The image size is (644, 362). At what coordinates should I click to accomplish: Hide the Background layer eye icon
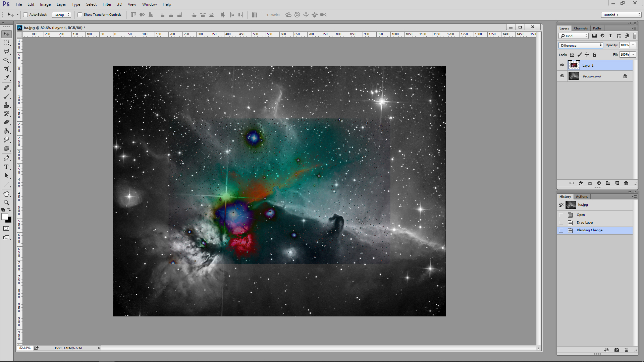pyautogui.click(x=562, y=76)
